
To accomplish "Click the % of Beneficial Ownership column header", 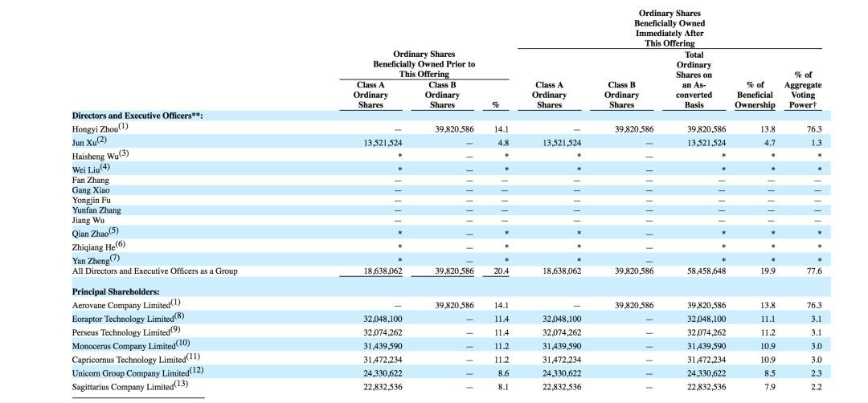I will coord(755,95).
